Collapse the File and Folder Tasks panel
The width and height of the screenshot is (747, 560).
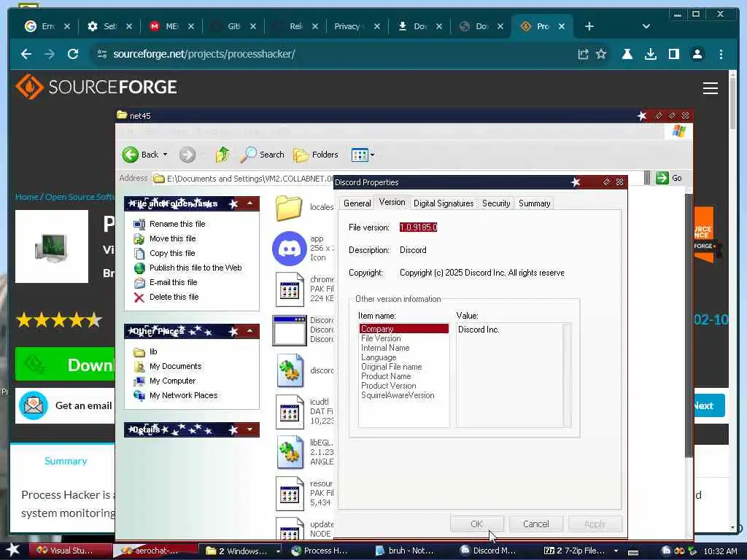pos(249,204)
